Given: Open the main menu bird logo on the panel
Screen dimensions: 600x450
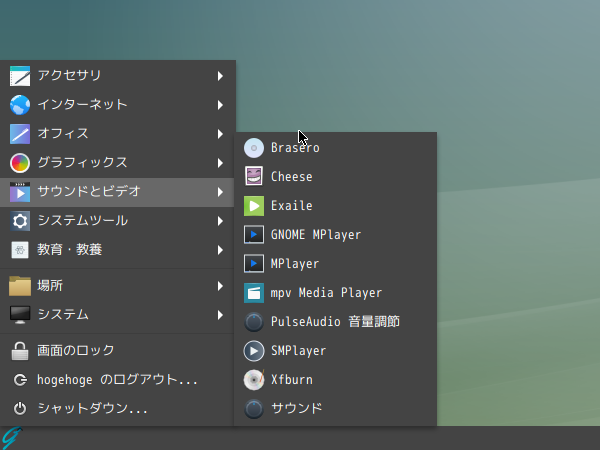Looking at the screenshot, I should [x=11, y=438].
